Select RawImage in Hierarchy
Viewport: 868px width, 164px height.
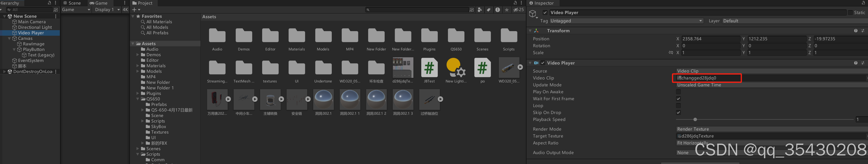(x=34, y=44)
